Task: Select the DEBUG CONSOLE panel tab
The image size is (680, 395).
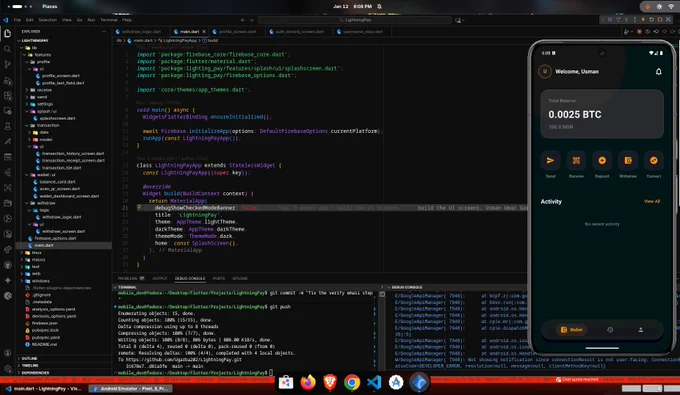Action: (x=190, y=278)
